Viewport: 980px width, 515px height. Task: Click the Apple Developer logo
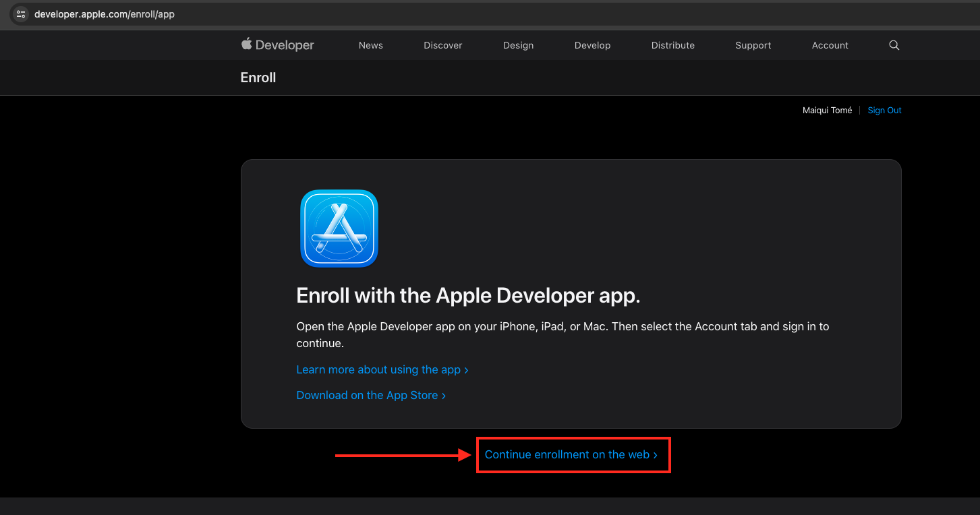(x=277, y=45)
